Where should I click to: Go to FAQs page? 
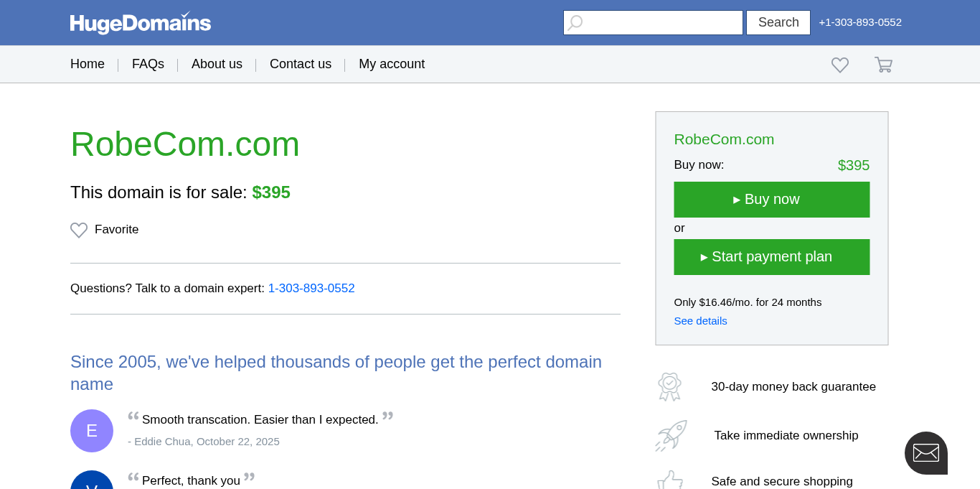pos(148,64)
